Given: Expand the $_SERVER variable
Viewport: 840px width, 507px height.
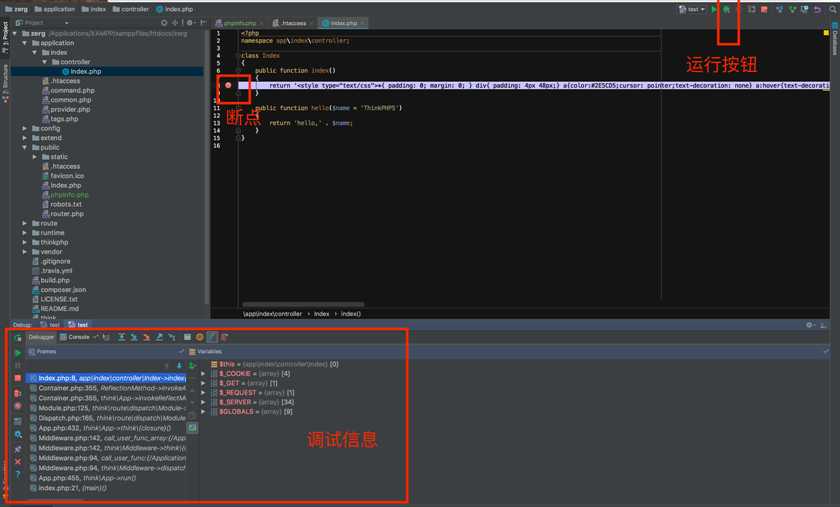Looking at the screenshot, I should pyautogui.click(x=203, y=402).
